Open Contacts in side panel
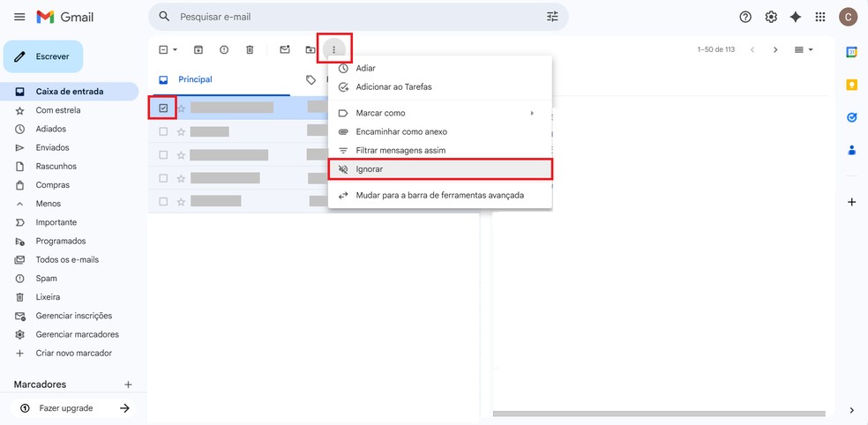 [851, 150]
